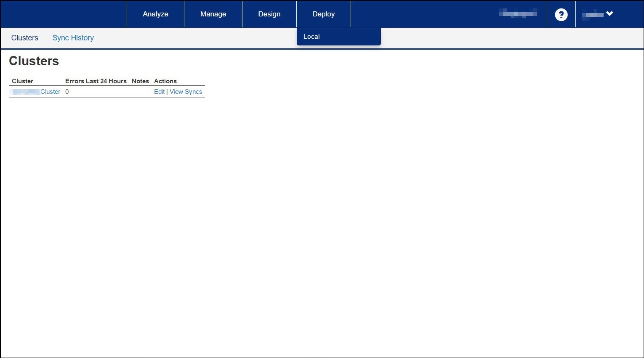Switch to the Sync History tab

click(x=73, y=38)
